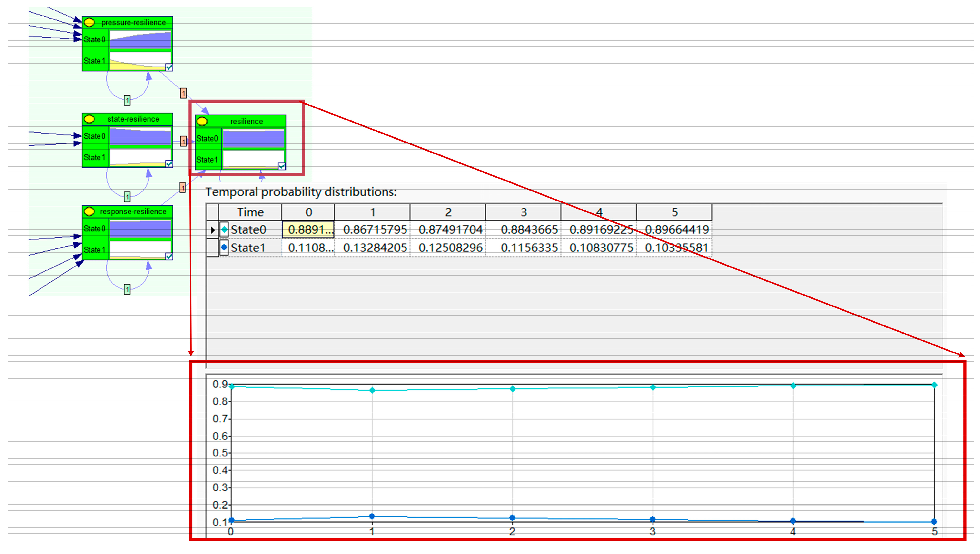Toggle the checkmark on state-resilience node
This screenshot has width=980, height=554.
pos(169,164)
